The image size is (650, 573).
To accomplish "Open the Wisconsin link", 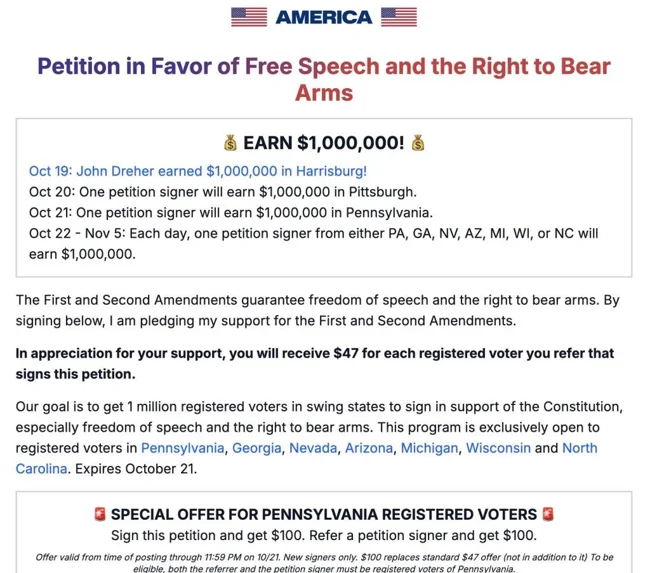I will tap(498, 448).
